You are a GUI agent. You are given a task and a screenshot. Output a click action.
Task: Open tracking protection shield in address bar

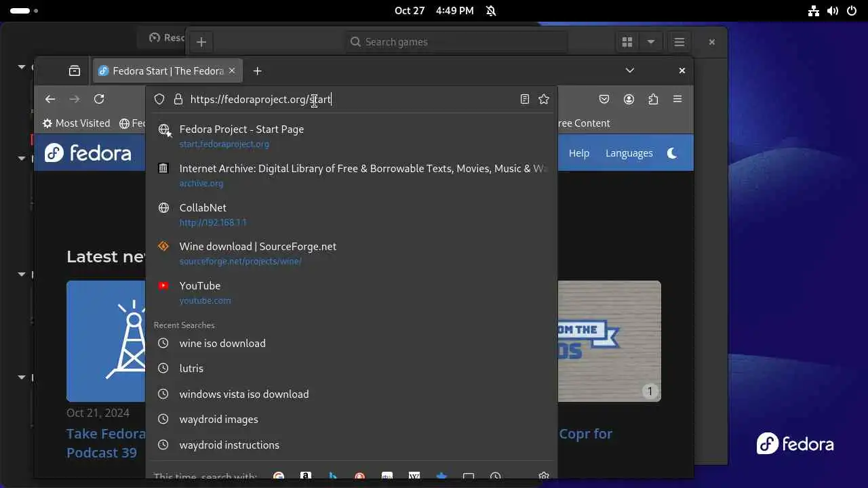pos(159,99)
